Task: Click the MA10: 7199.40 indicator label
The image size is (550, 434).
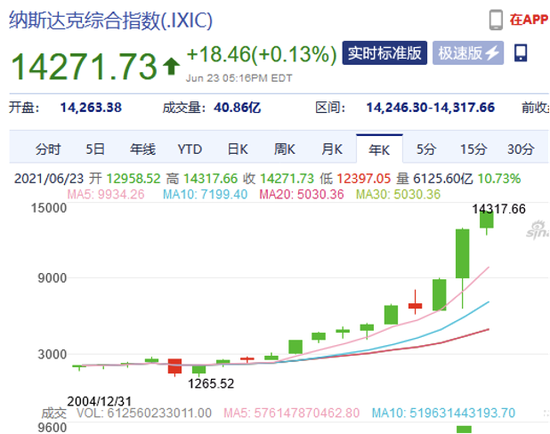Action: (x=205, y=194)
